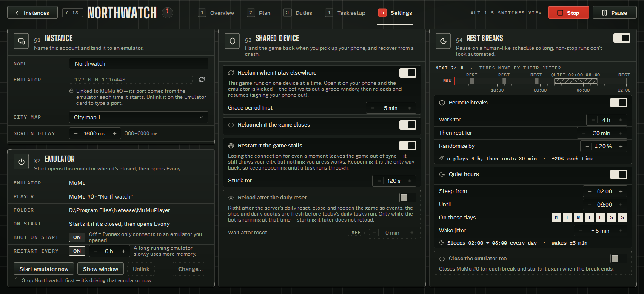
Task: Turn off Restart if the game stalls
Action: (x=407, y=146)
